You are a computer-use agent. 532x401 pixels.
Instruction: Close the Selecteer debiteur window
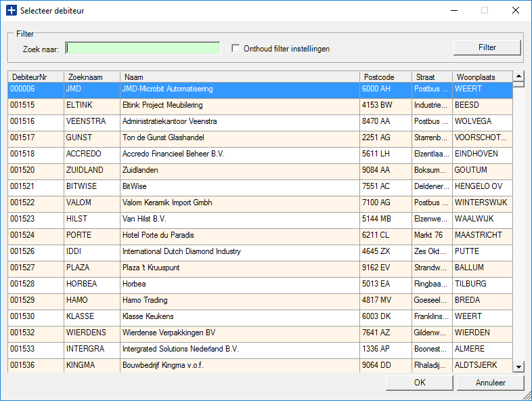(x=515, y=11)
